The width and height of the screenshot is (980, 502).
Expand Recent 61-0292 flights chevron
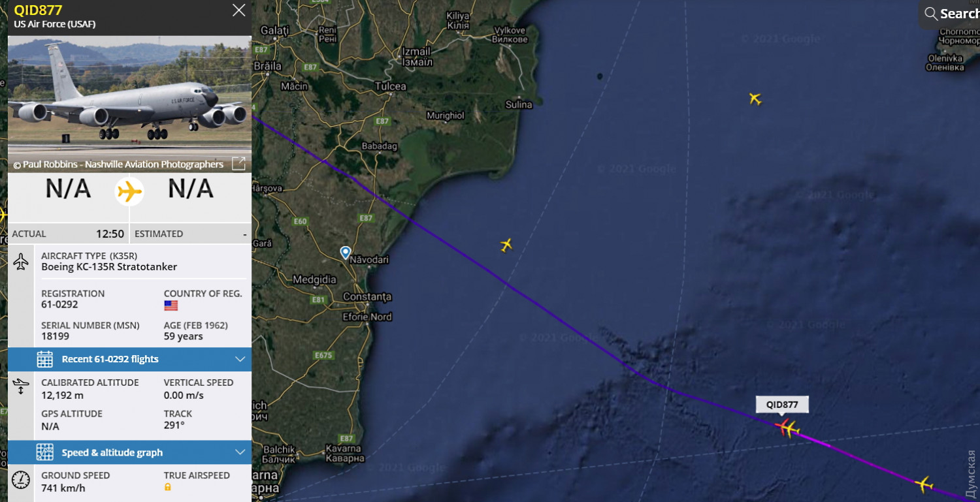(x=240, y=359)
